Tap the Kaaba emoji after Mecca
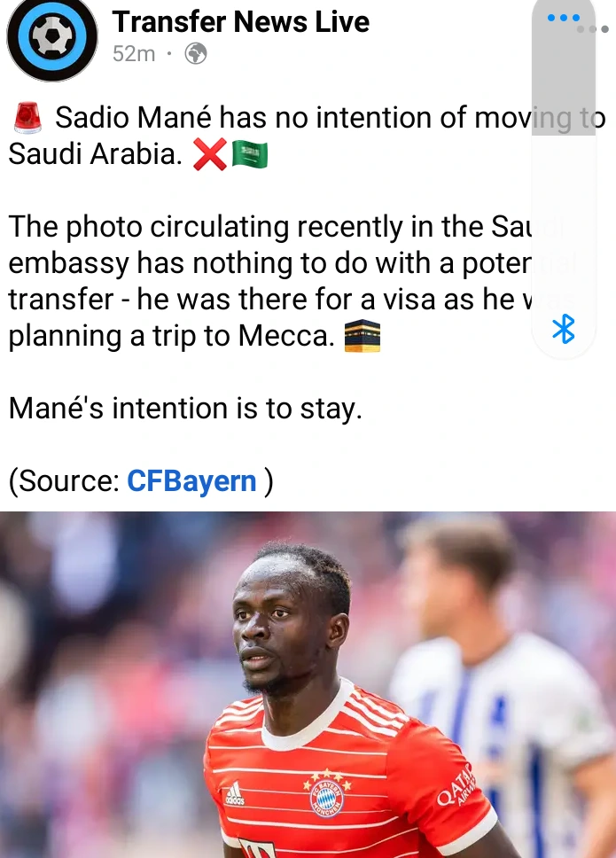 pos(363,337)
